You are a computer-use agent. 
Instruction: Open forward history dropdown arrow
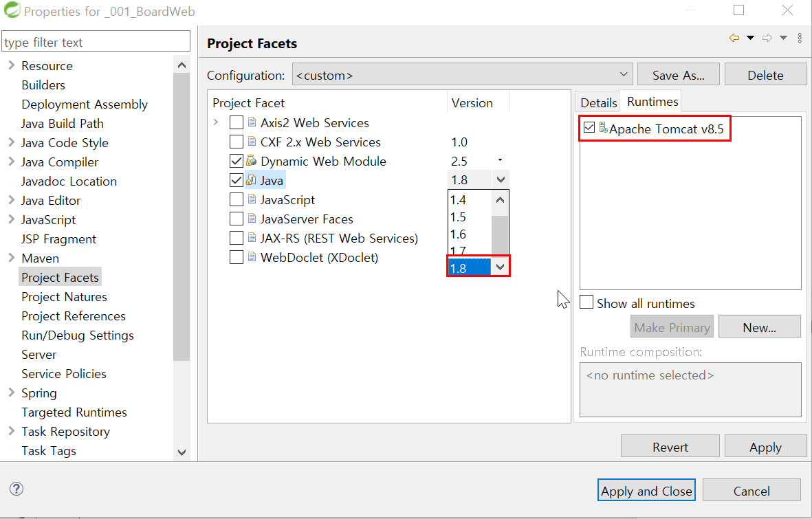click(x=784, y=38)
